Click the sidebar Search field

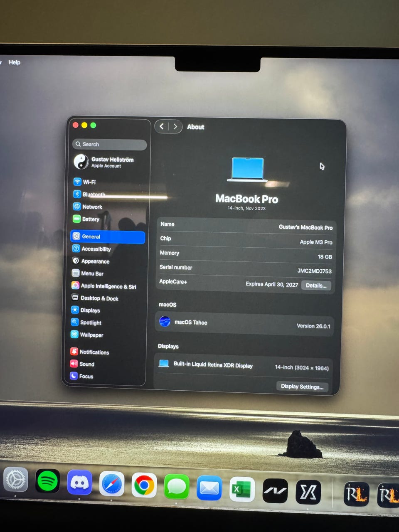(109, 144)
